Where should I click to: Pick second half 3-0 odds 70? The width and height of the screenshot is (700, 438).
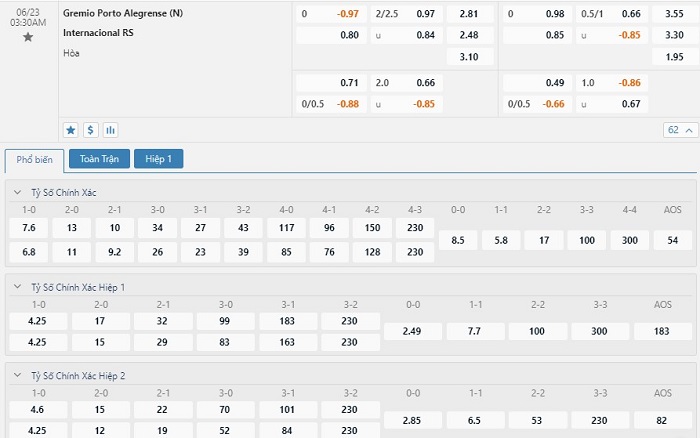[x=225, y=409]
